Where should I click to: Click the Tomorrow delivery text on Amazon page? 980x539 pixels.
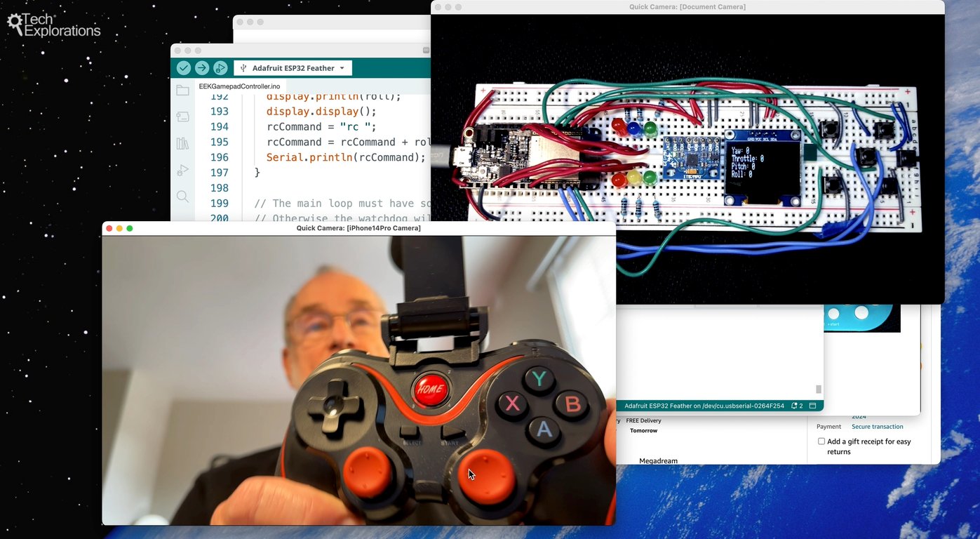(x=643, y=430)
